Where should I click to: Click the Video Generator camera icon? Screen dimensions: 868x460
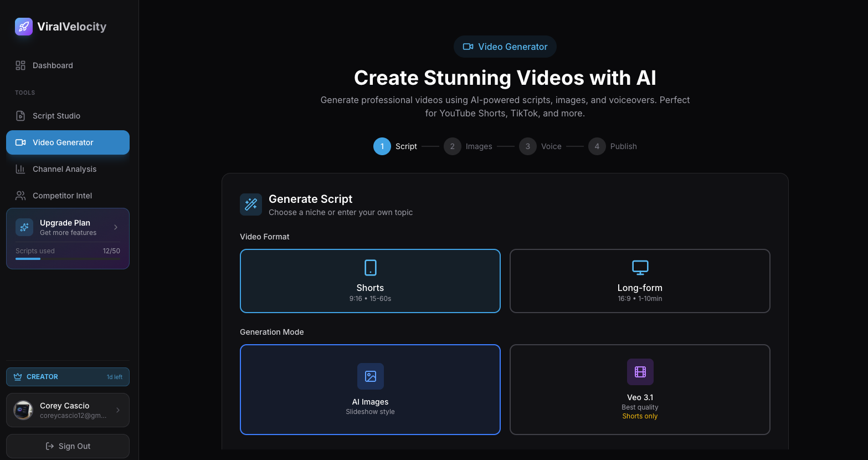(x=20, y=142)
